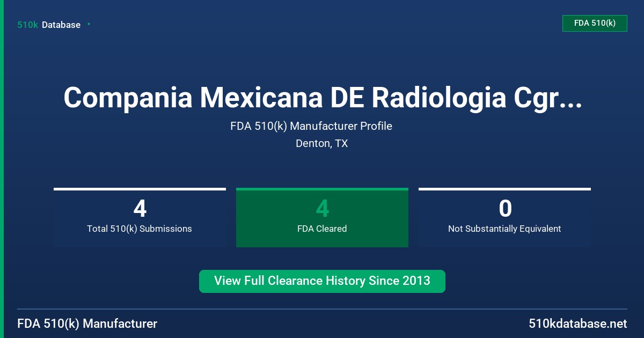The width and height of the screenshot is (644, 338).
Task: Click the FDA 510(k) Manufacturer Profile subtitle
Action: pyautogui.click(x=311, y=126)
